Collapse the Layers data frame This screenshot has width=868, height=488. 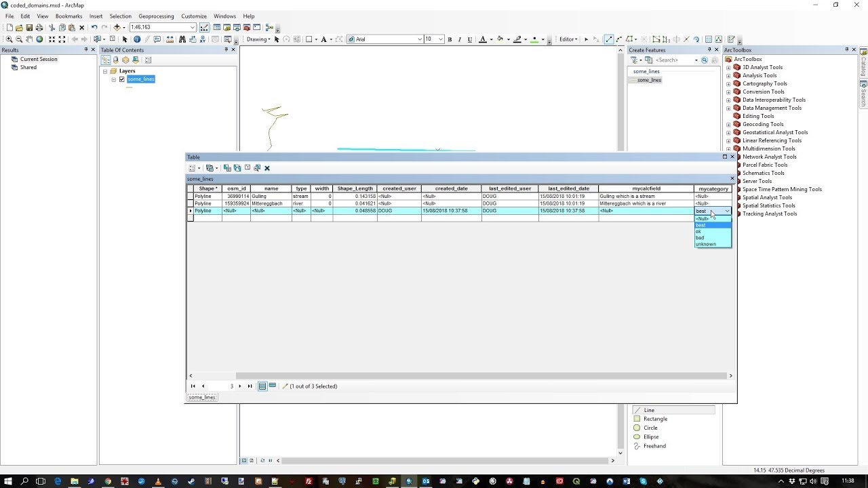coord(106,71)
